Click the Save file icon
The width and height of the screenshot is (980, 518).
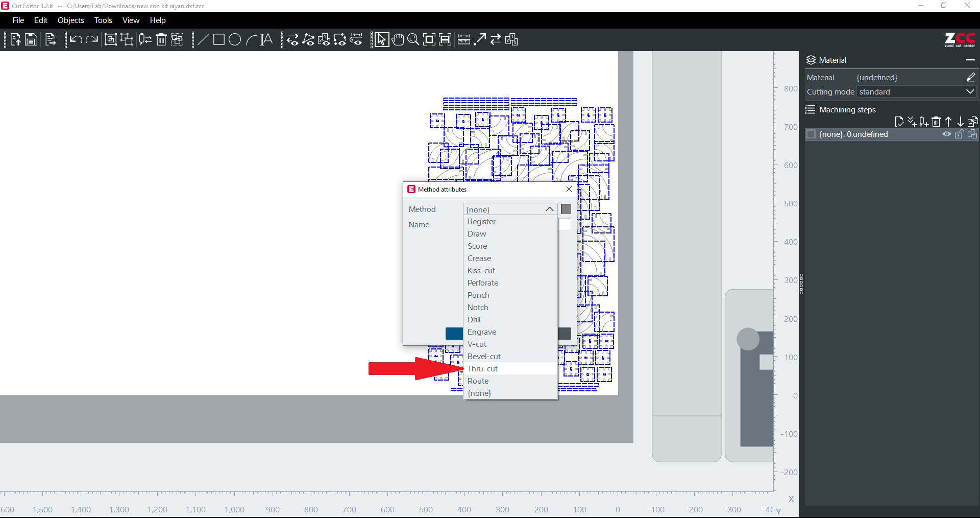pyautogui.click(x=31, y=40)
